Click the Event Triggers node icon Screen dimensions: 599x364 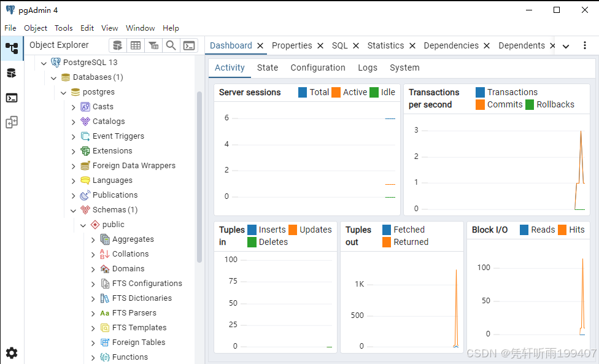tap(85, 136)
